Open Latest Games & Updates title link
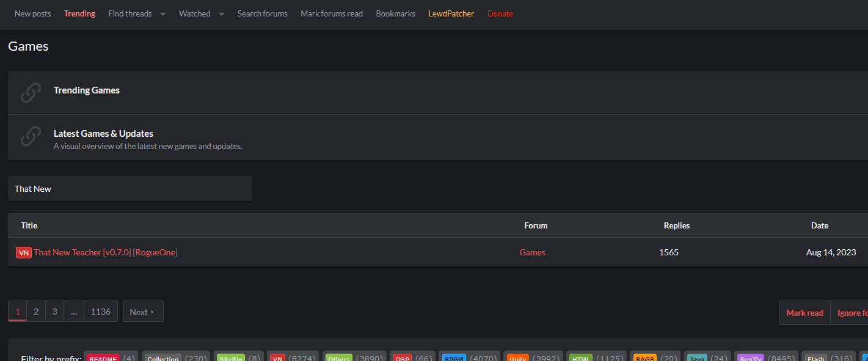This screenshot has width=868, height=361. 103,134
